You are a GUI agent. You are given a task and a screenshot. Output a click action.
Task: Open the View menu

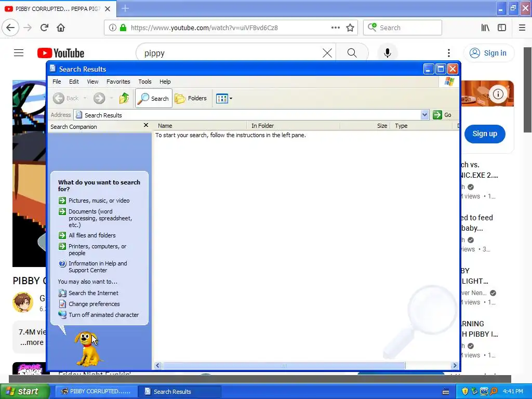(92, 82)
